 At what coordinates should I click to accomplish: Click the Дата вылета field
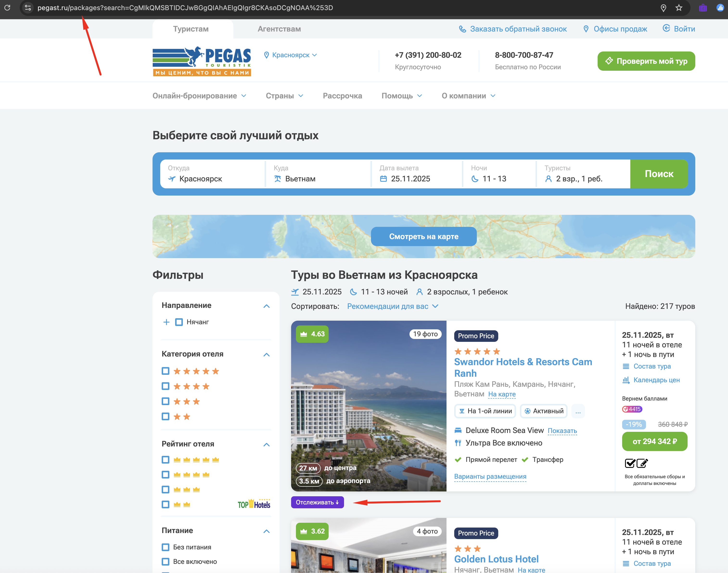pos(416,174)
